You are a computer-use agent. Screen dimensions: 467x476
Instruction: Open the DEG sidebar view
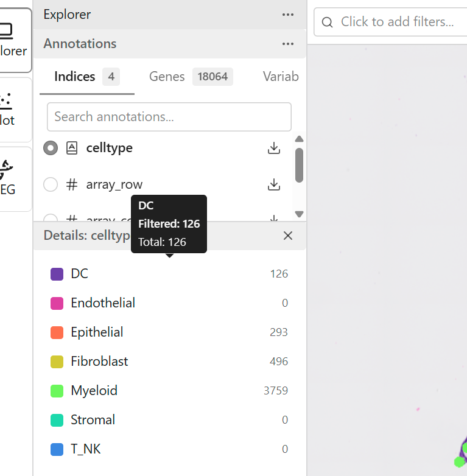point(15,179)
